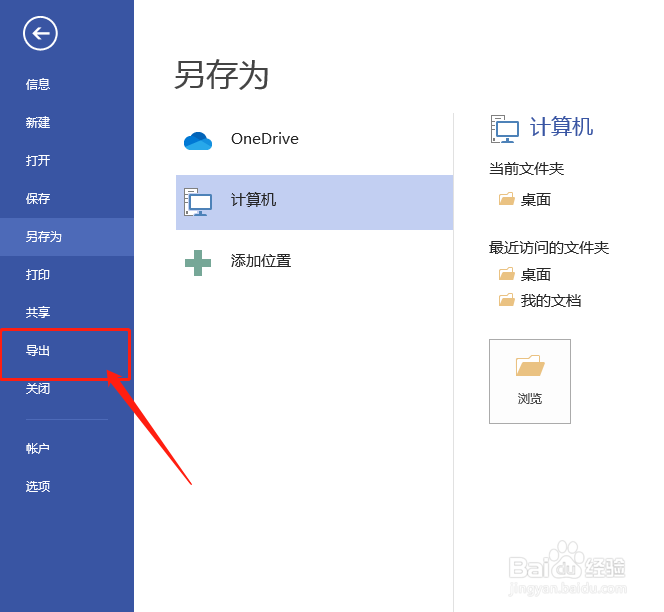
Task: Go to the 共享 section
Action: (38, 312)
